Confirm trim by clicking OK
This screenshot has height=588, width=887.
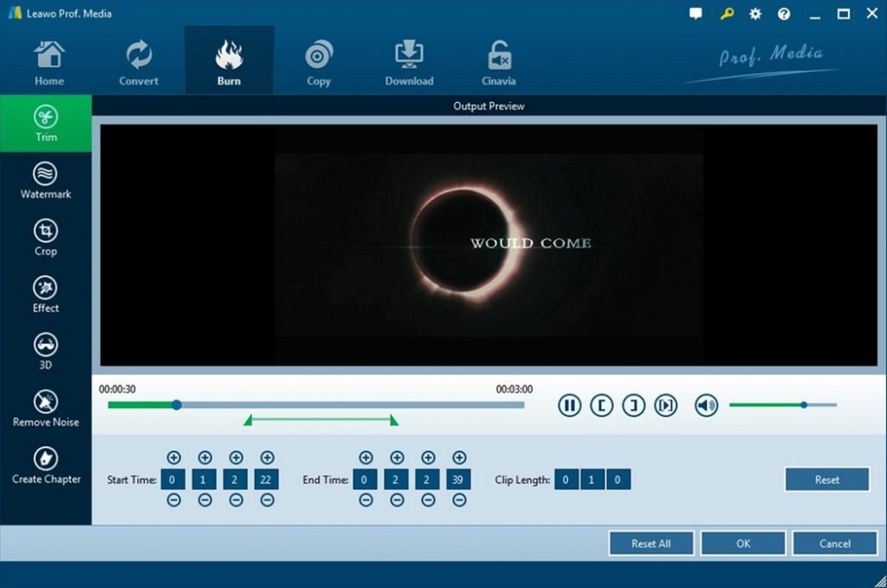coord(743,543)
